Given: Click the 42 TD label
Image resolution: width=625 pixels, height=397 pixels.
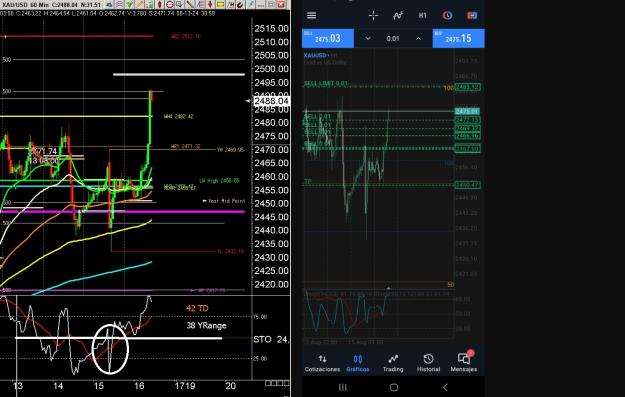Looking at the screenshot, I should (x=197, y=308).
